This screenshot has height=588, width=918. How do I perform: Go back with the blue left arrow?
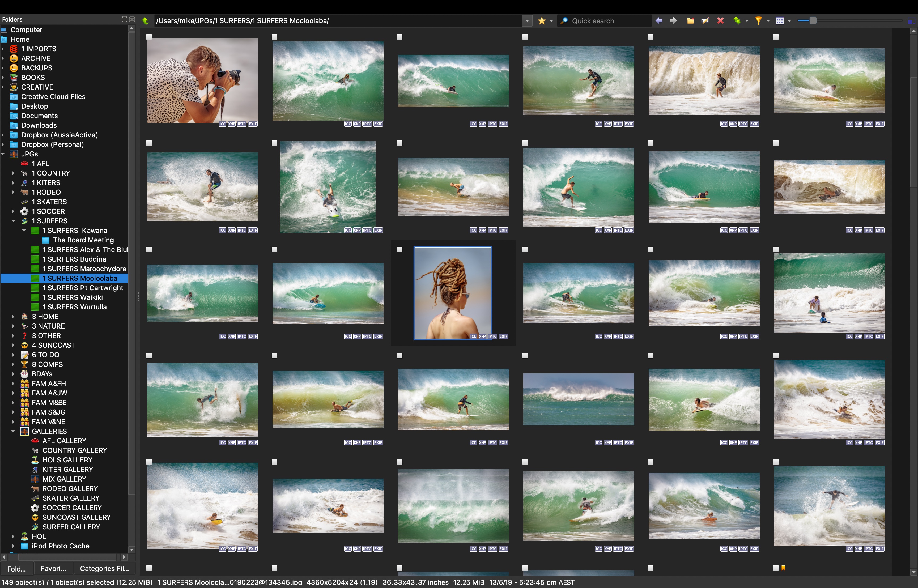coord(659,21)
